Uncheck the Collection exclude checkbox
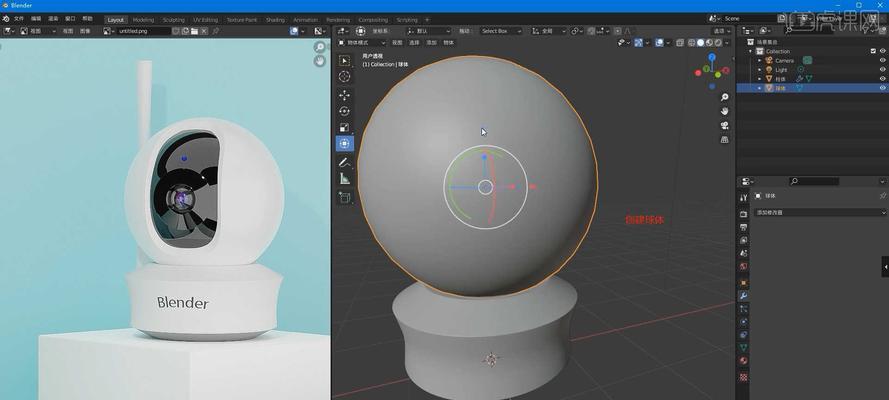The image size is (889, 400). pyautogui.click(x=873, y=51)
